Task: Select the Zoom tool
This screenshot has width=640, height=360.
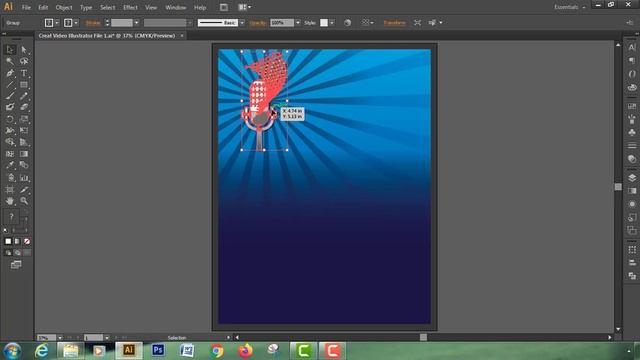Action: 24,201
